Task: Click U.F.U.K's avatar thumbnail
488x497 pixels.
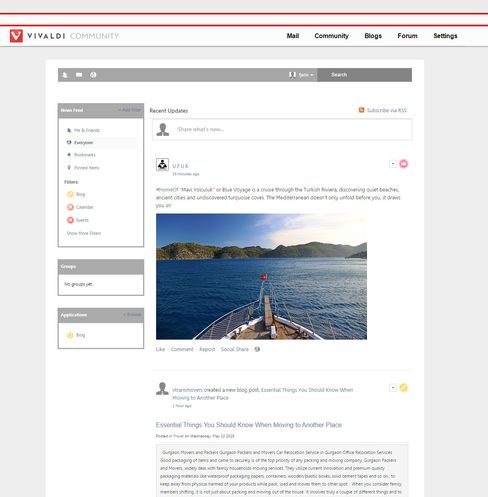Action: (162, 165)
